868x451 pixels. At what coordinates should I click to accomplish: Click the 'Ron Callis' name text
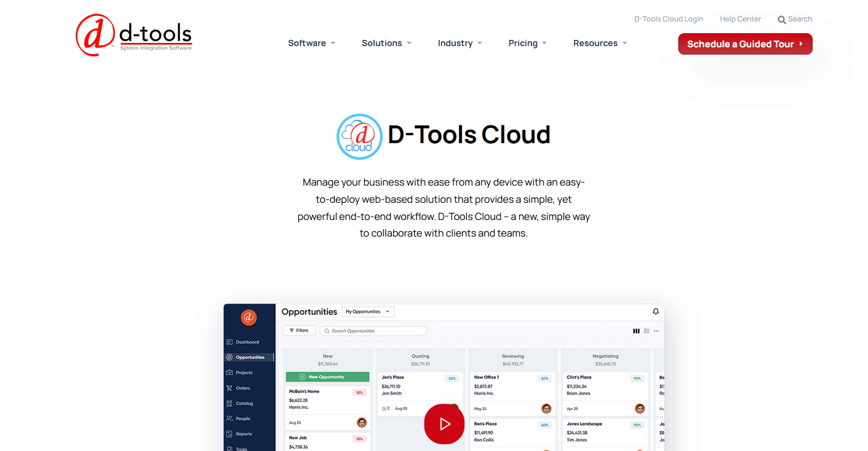485,440
